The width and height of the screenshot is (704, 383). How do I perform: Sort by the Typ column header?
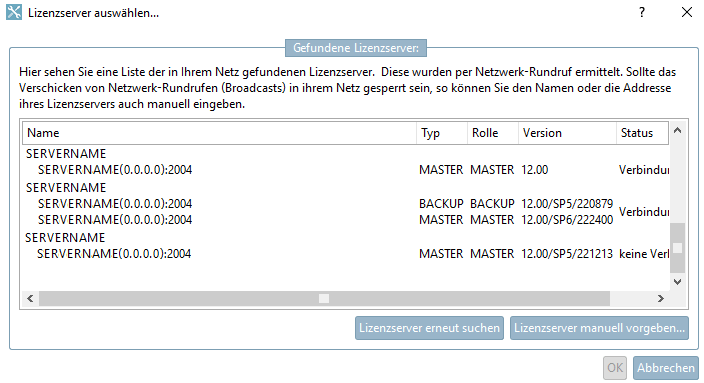pos(442,133)
